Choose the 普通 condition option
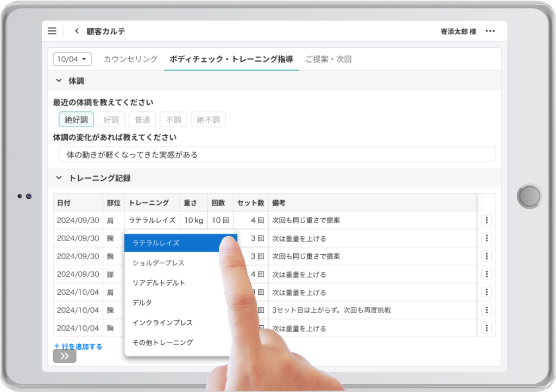Screen dimensions: 556x392 (143, 119)
